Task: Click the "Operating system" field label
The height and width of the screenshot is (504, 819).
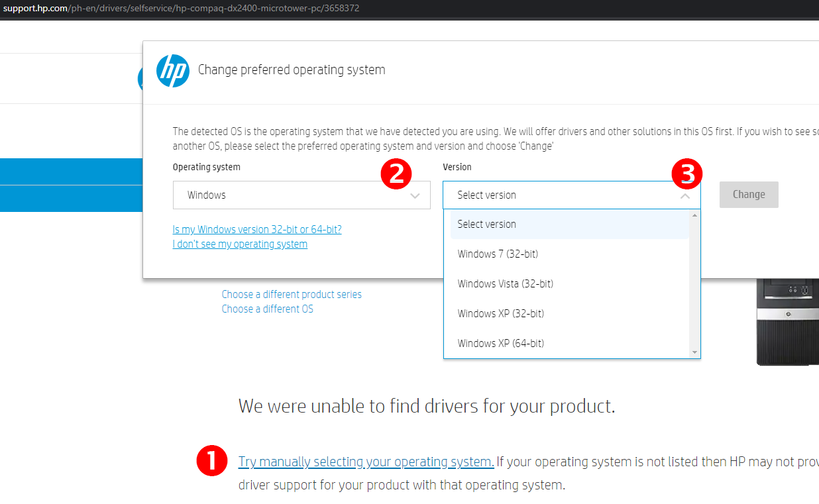Action: pyautogui.click(x=207, y=168)
